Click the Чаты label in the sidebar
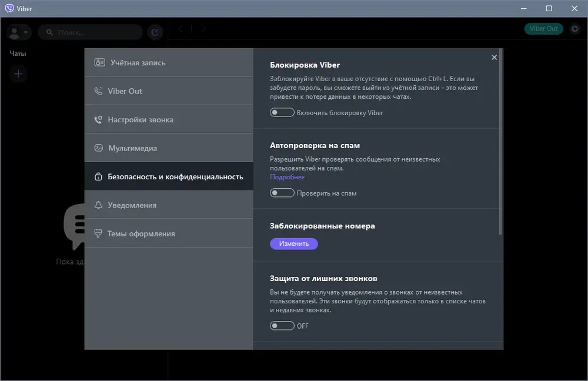Image resolution: width=588 pixels, height=381 pixels. (x=18, y=54)
